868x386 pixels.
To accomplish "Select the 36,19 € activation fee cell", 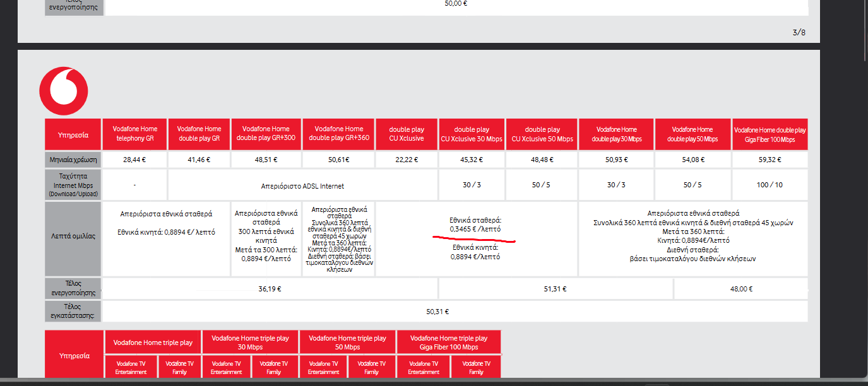I will click(270, 289).
